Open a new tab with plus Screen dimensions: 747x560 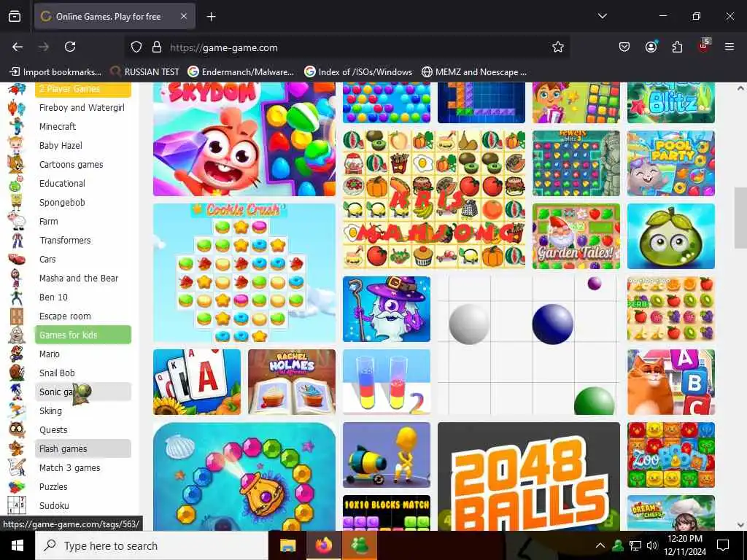click(211, 17)
